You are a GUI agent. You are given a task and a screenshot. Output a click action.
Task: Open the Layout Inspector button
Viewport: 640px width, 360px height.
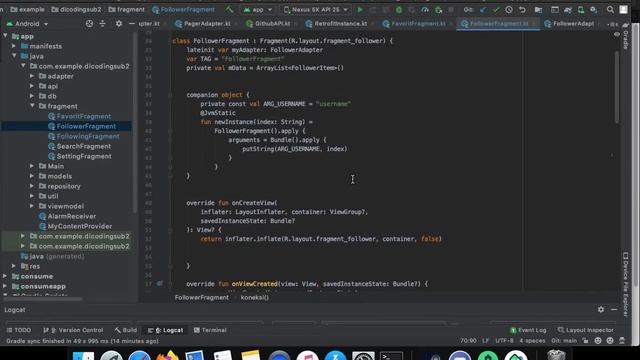[x=585, y=330]
